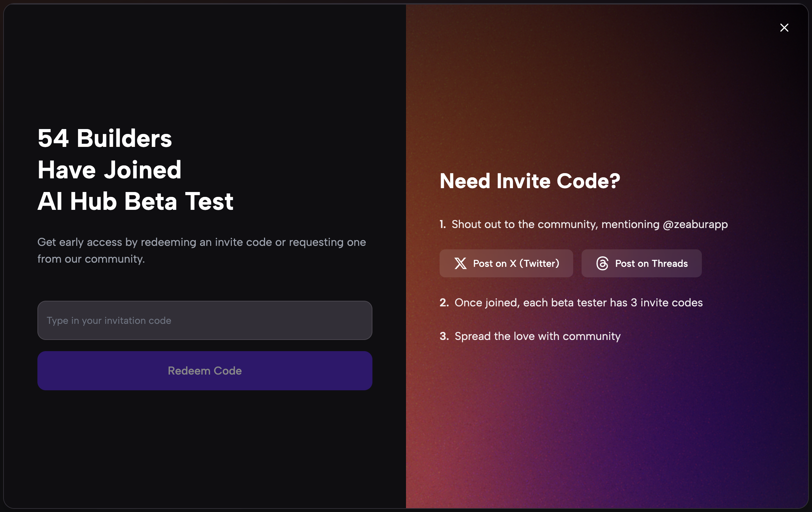Click the 'AI Hub Beta Test' title line
This screenshot has height=512, width=812.
click(135, 202)
